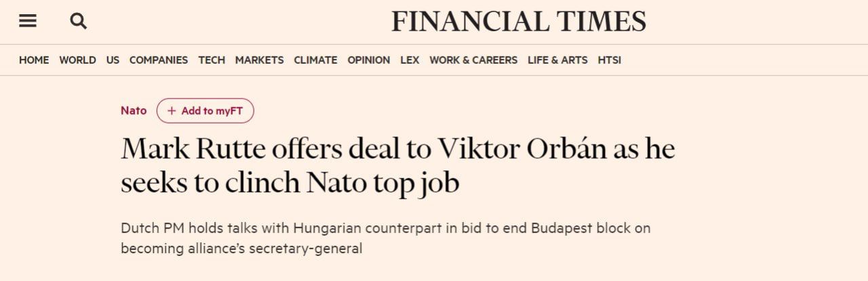868x281 pixels.
Task: Open the Tech section
Action: pos(212,60)
